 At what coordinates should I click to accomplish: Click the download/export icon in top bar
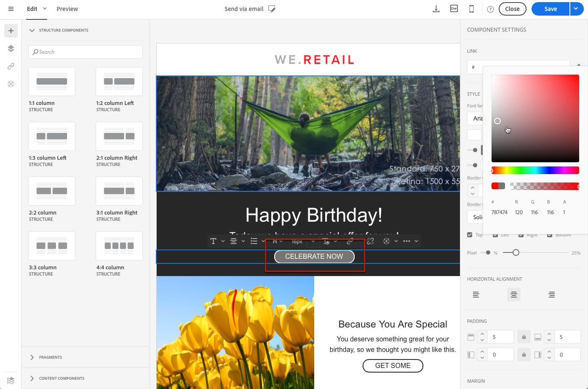pos(436,9)
